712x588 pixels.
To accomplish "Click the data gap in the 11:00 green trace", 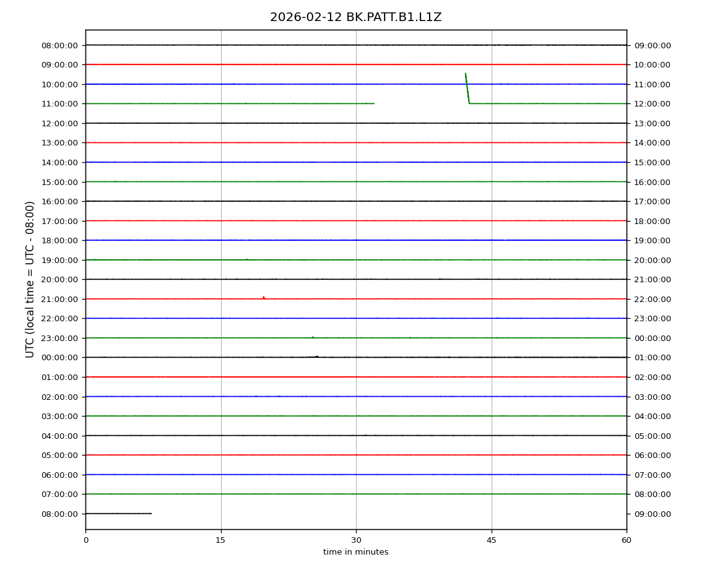I will [x=419, y=103].
